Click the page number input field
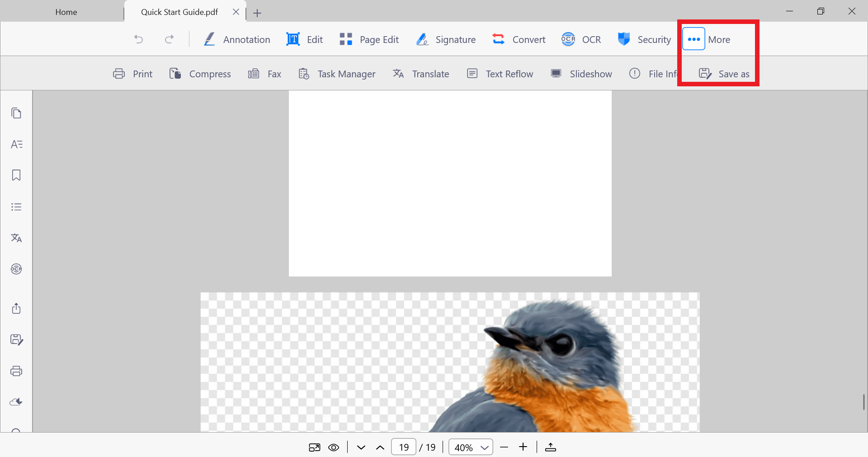868x457 pixels. click(x=403, y=448)
